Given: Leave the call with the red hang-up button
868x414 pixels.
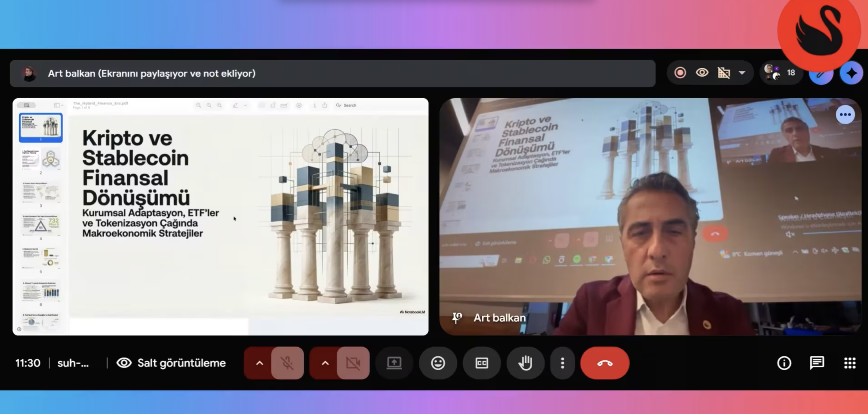Looking at the screenshot, I should tap(605, 363).
